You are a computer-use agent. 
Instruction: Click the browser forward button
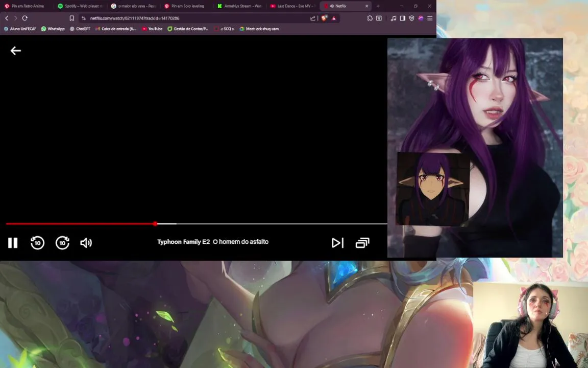(15, 18)
